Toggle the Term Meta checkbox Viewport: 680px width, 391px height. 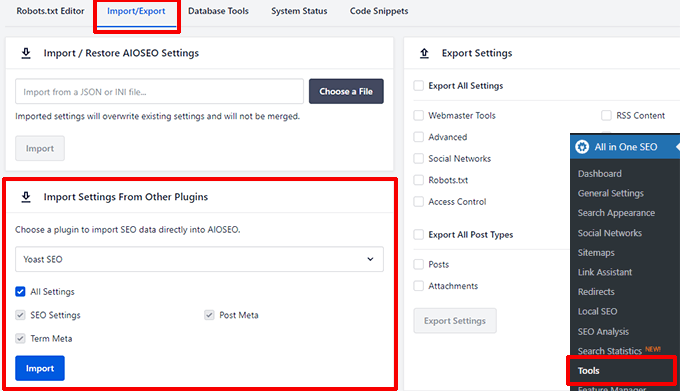click(20, 339)
